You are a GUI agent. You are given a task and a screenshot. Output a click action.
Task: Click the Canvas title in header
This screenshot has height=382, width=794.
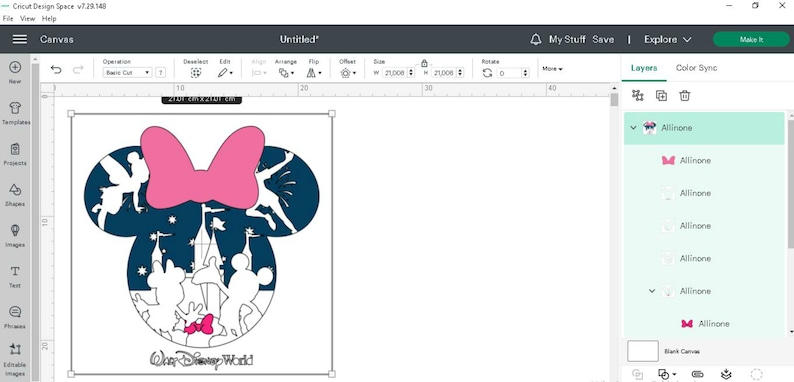click(x=57, y=40)
